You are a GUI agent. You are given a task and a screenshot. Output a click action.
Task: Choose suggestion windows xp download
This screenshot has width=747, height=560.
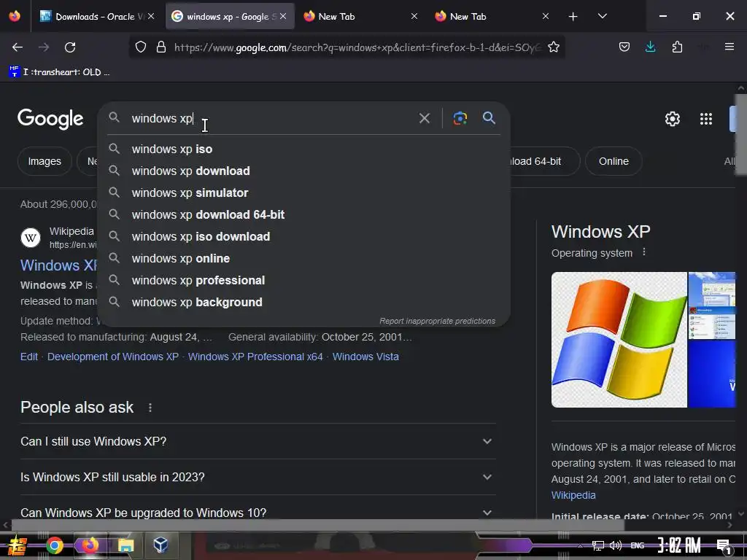[x=304, y=171]
